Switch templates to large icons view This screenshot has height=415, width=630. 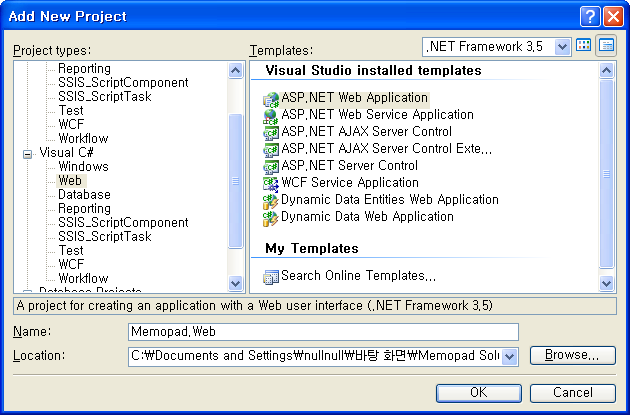tap(583, 45)
